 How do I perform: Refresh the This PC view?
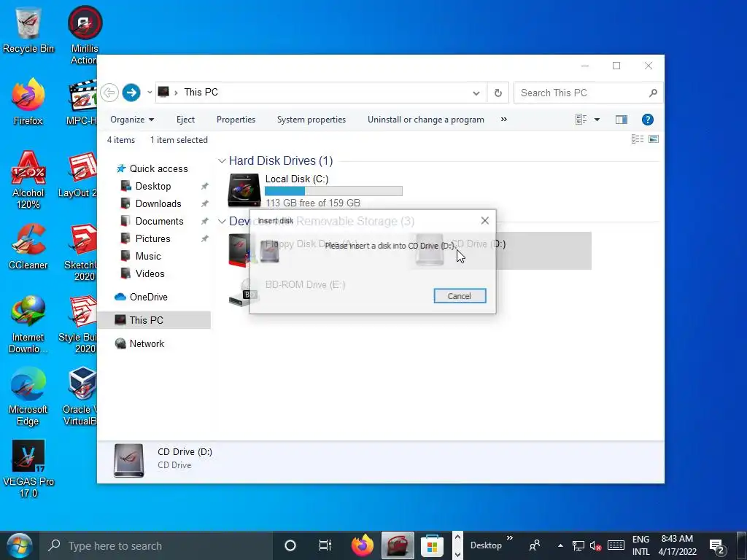coord(498,93)
